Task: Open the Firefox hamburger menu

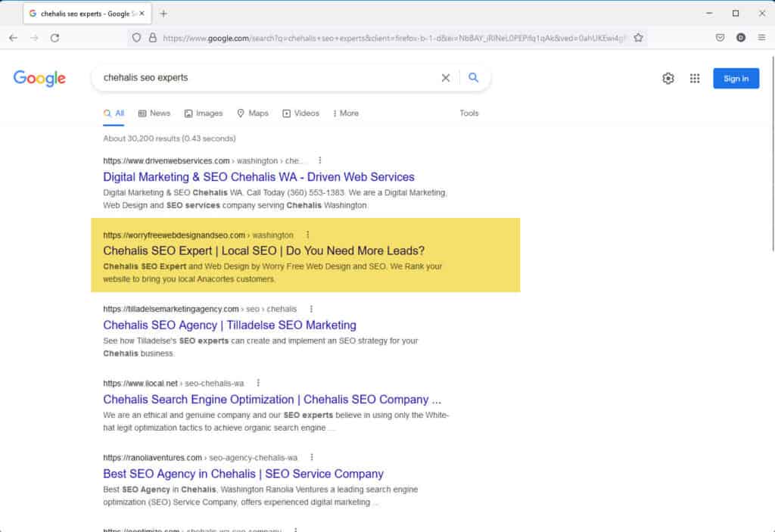Action: click(x=761, y=38)
